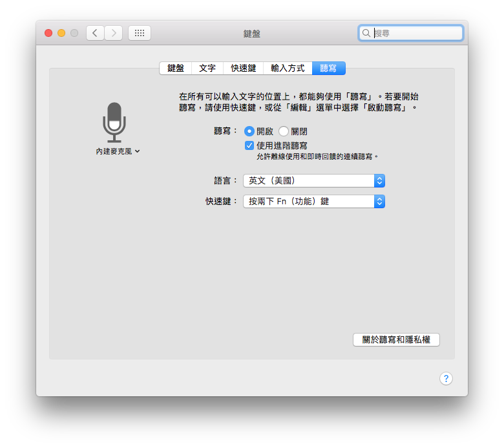Image resolution: width=504 pixels, height=448 pixels.
Task: Click the microphone icon
Action: 114,122
